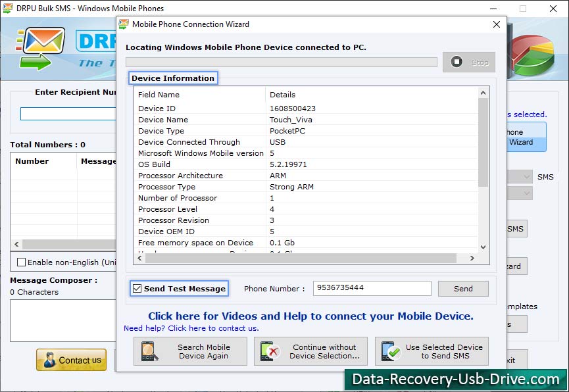This screenshot has height=392, width=569.
Task: Click the dialog title bar app icon
Action: 124,24
